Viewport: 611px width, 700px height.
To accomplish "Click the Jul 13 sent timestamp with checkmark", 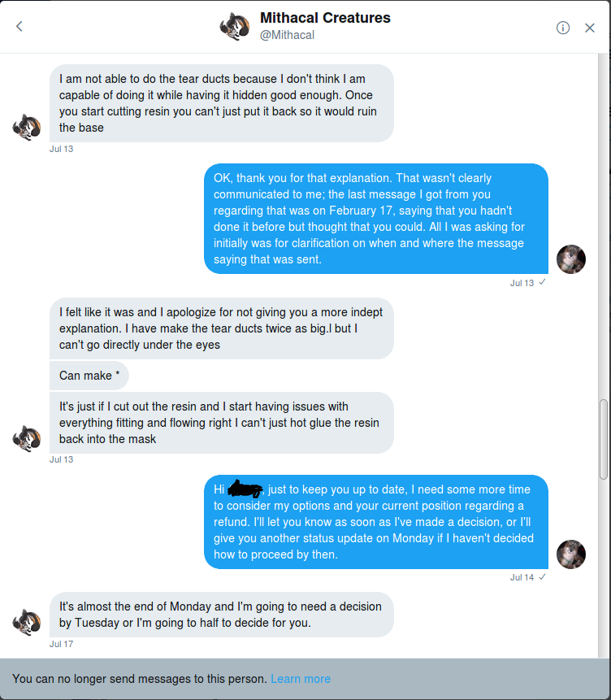I will 527,283.
